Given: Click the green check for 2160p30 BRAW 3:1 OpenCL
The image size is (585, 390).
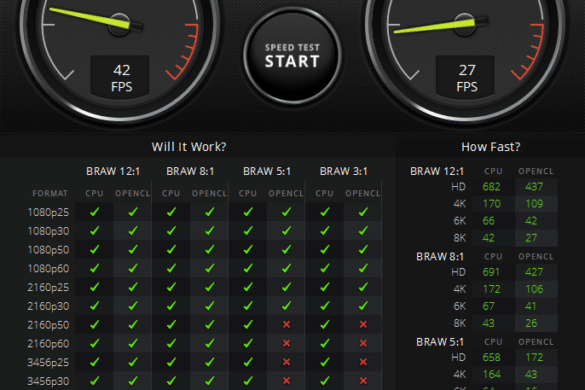Looking at the screenshot, I should 363,306.
